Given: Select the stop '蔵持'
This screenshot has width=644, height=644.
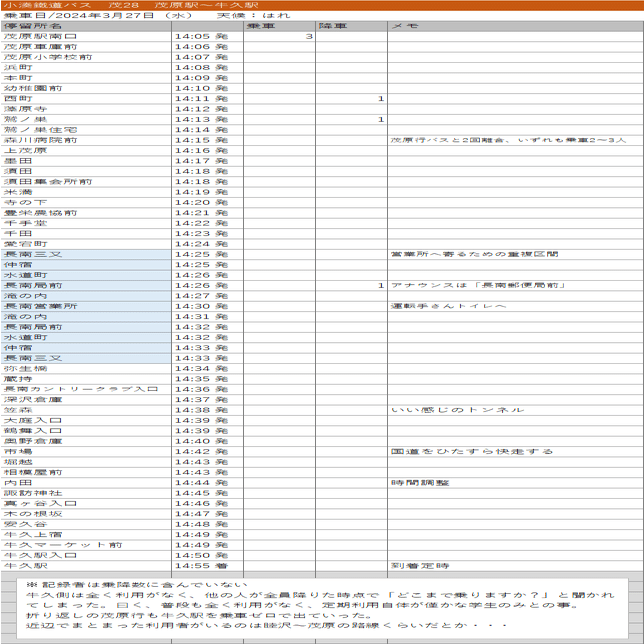Looking at the screenshot, I should point(18,379).
